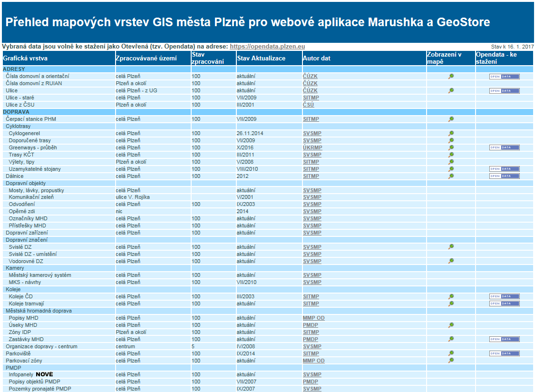Click map icon in Svislé DZ row
Viewport: 535px width, 392px height.
point(451,246)
